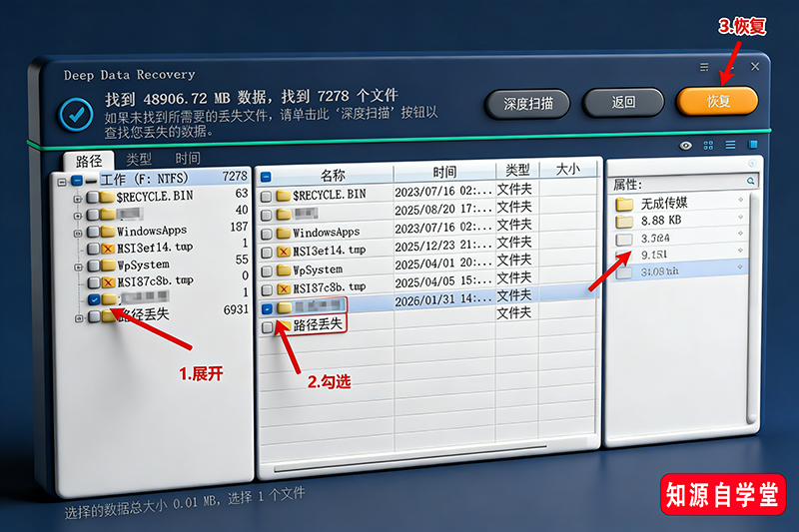
Task: Open the hamburger menu in title bar
Action: click(704, 67)
